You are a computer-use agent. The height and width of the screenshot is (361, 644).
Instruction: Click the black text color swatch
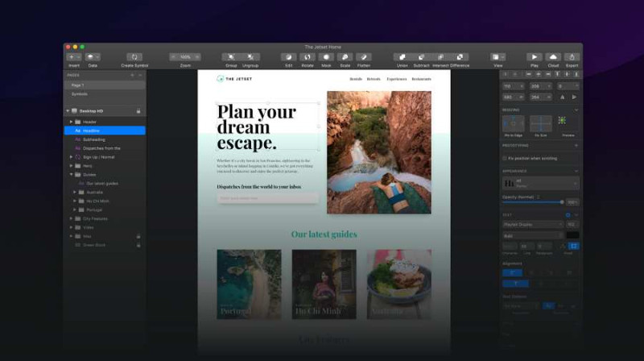click(572, 235)
